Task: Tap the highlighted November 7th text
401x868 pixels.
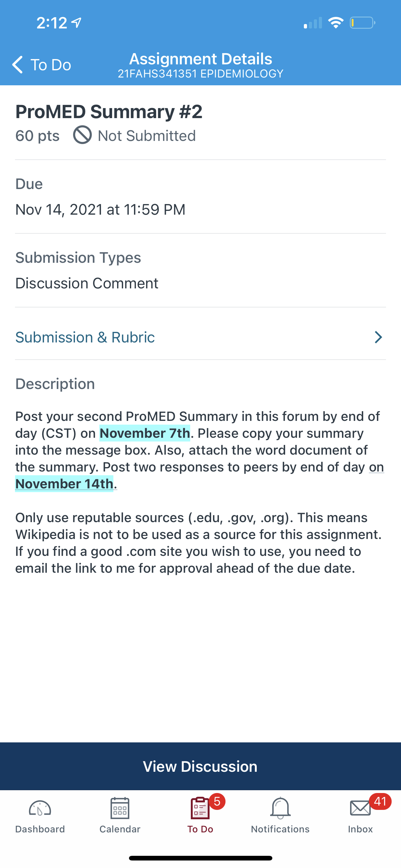Action: 145,433
